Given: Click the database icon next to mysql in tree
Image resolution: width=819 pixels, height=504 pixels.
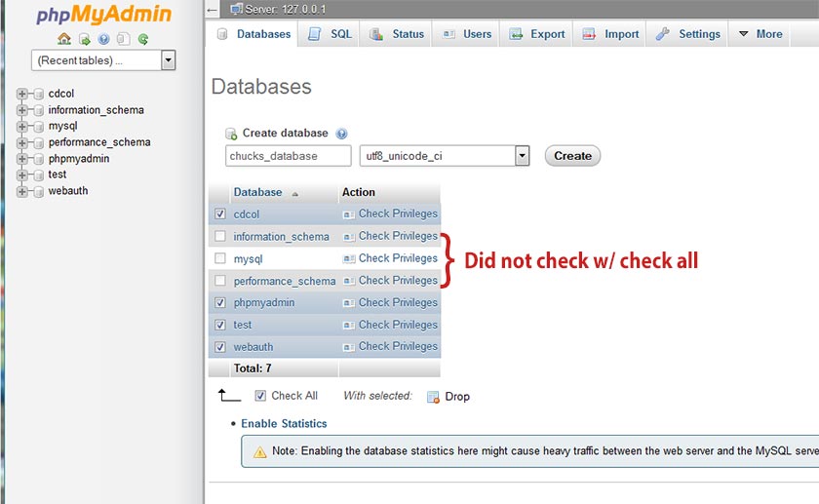Looking at the screenshot, I should click(x=39, y=127).
